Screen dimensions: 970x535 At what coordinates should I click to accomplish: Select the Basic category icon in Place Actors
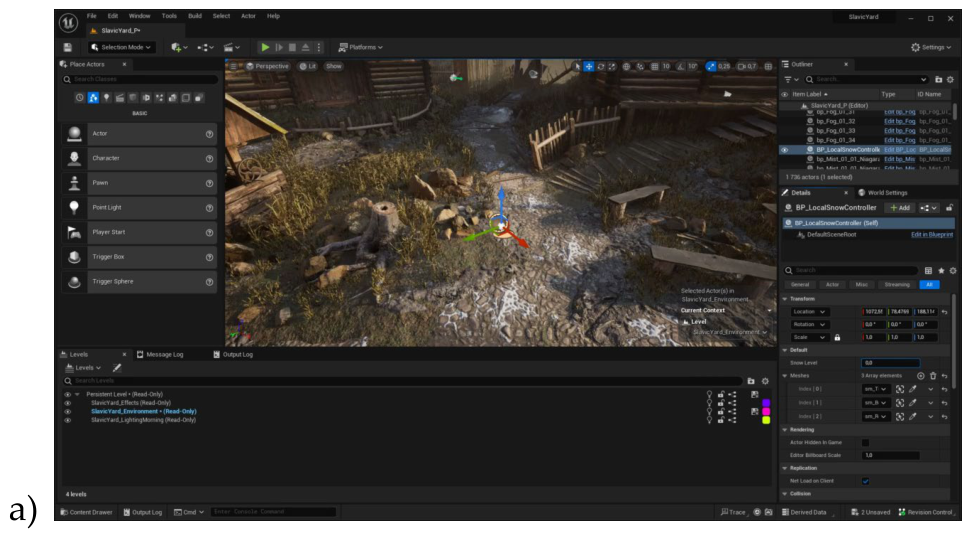pos(93,98)
